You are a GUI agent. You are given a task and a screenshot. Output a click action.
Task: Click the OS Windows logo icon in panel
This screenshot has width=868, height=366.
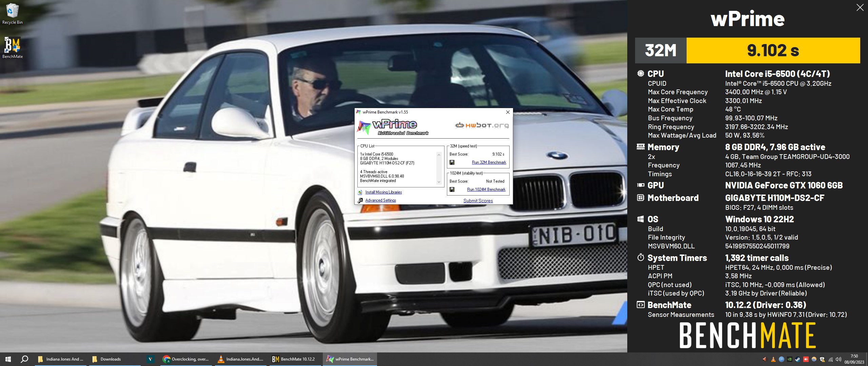pyautogui.click(x=640, y=219)
